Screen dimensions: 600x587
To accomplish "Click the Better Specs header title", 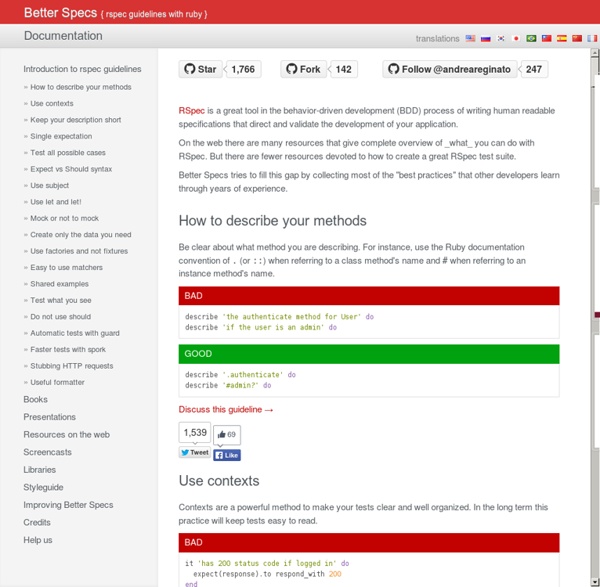I will coord(60,13).
